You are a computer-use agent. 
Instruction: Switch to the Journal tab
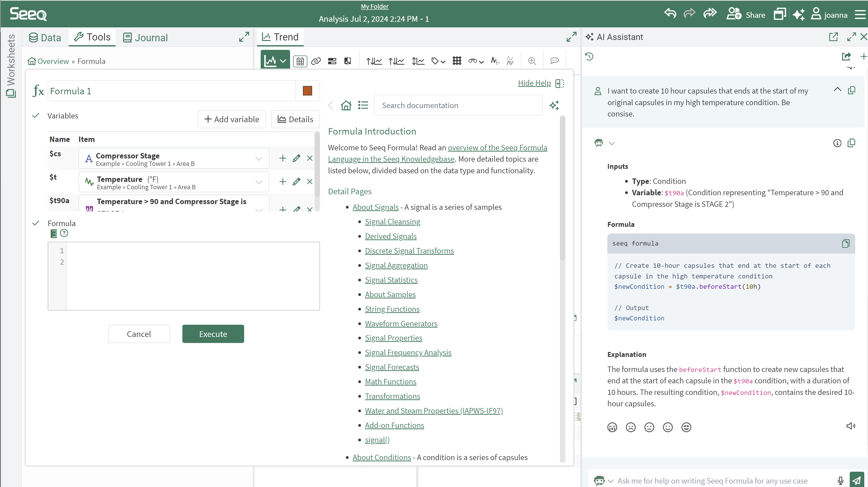pos(145,37)
